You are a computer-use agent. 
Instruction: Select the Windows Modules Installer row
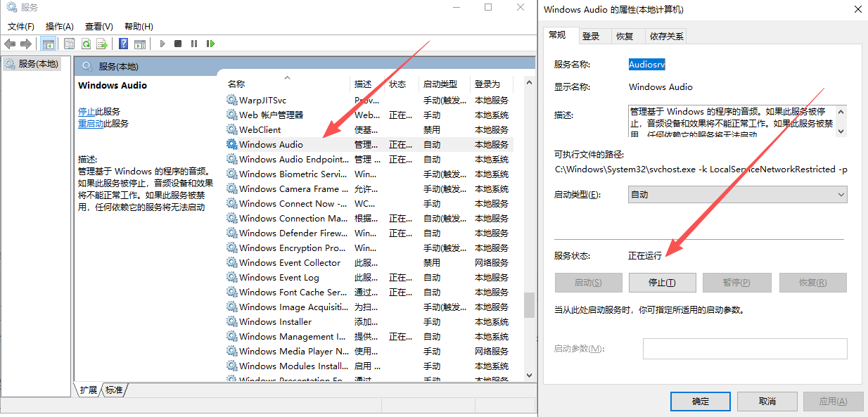[x=369, y=366]
